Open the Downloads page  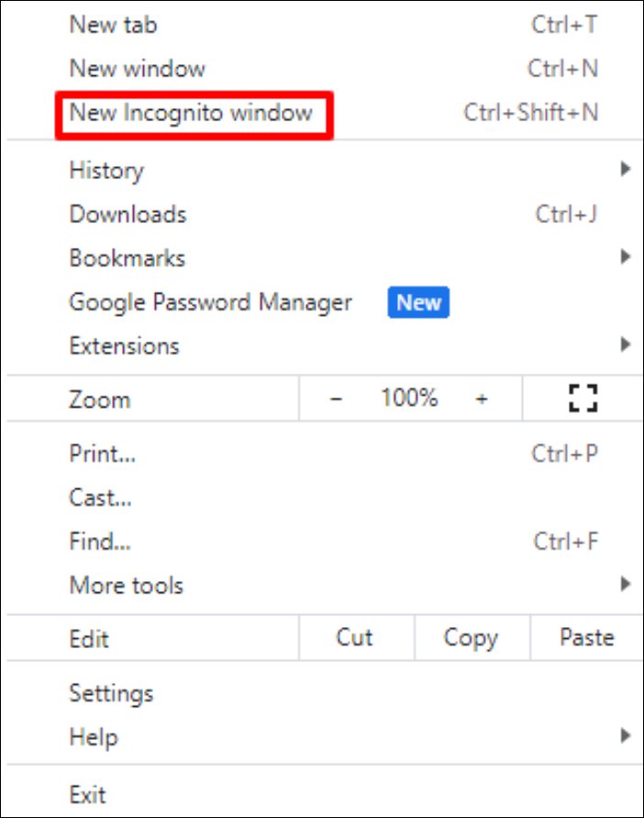pos(128,215)
